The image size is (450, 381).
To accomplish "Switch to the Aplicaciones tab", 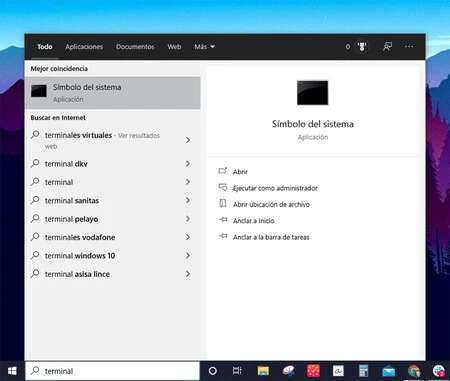I will 84,47.
